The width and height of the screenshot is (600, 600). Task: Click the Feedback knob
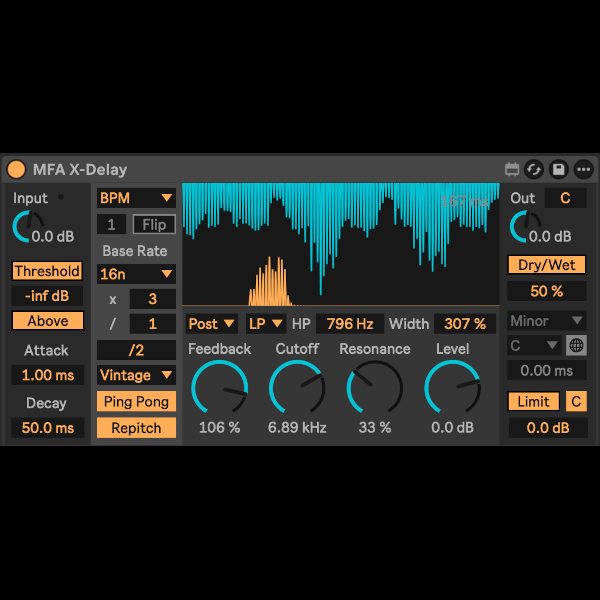218,387
